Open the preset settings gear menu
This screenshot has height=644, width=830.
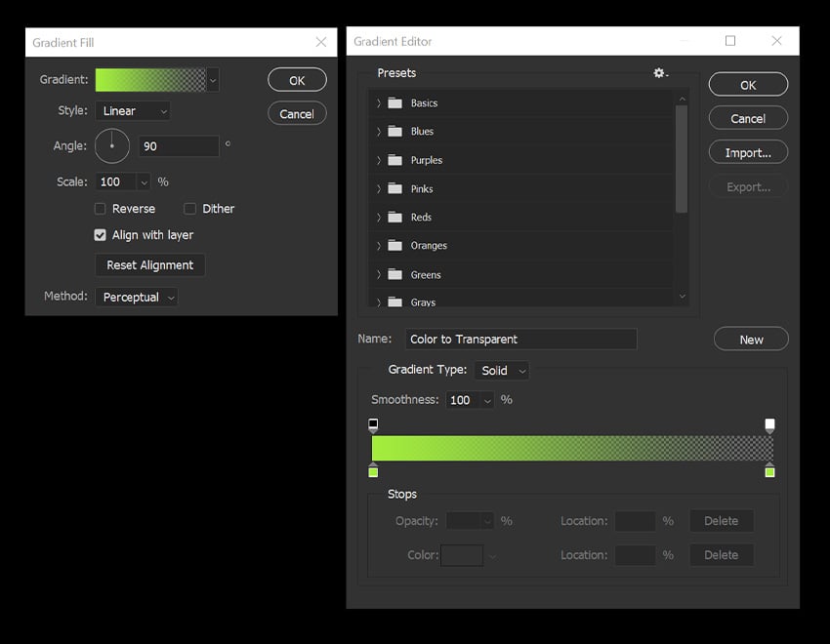658,72
